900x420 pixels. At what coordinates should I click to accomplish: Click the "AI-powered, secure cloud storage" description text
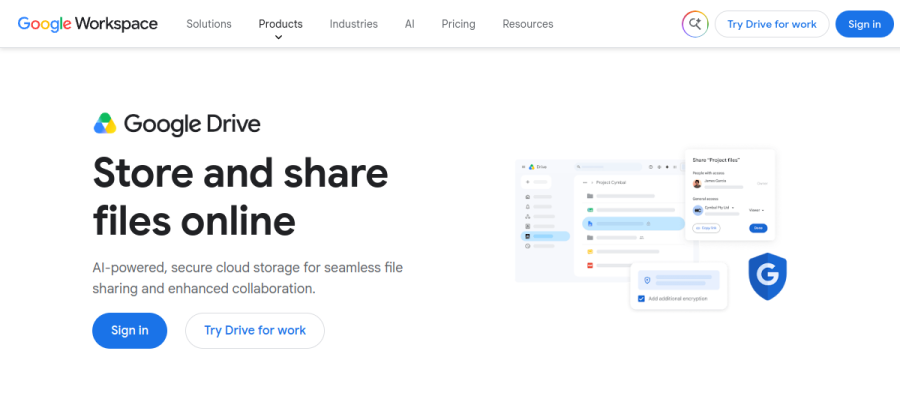tap(248, 278)
